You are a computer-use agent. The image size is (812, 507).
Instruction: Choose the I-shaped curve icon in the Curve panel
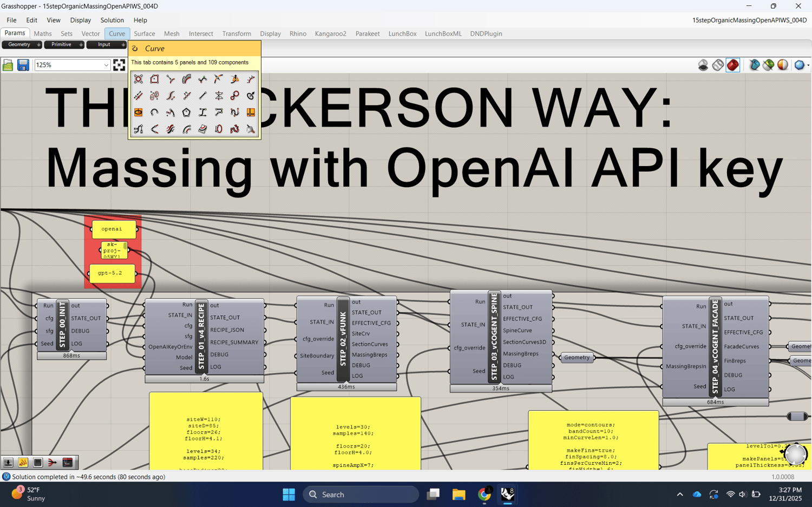click(202, 113)
